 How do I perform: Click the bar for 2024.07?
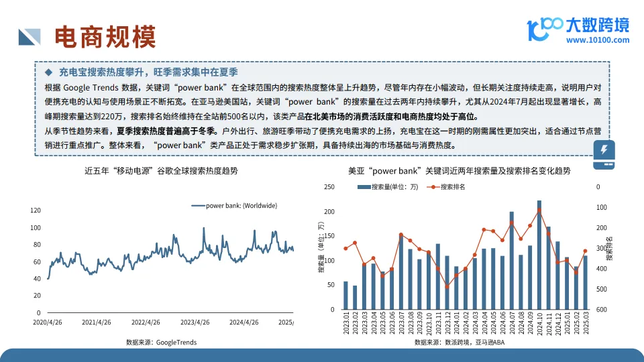(x=512, y=261)
